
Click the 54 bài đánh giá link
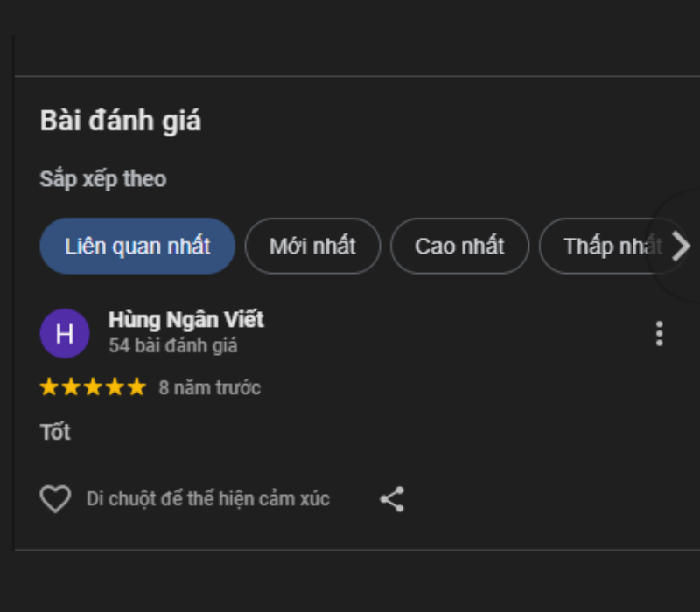(172, 346)
